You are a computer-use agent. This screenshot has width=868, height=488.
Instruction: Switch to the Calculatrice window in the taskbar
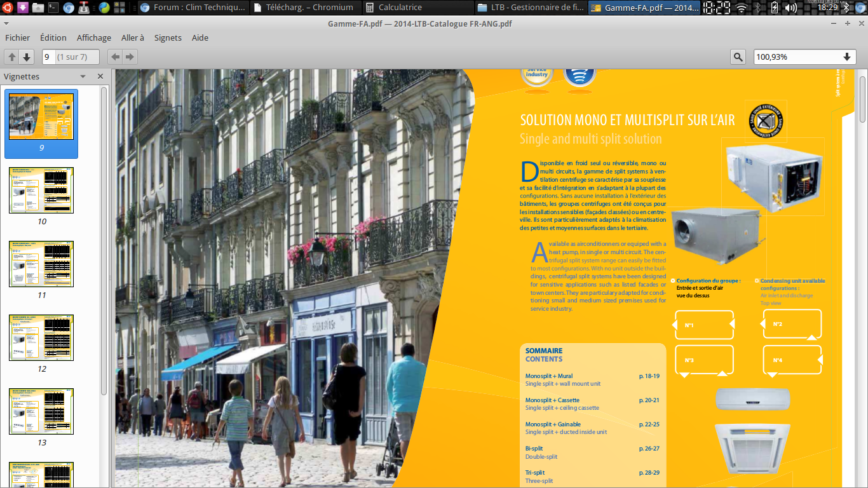pyautogui.click(x=418, y=8)
